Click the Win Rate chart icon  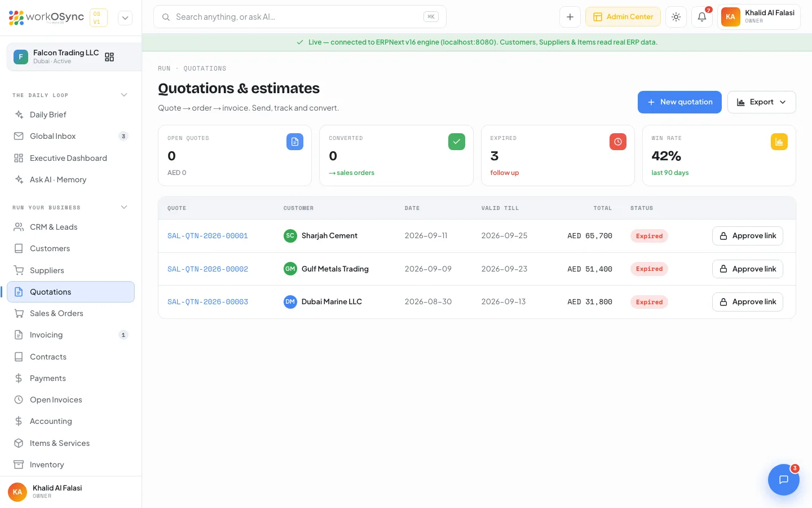coord(779,142)
